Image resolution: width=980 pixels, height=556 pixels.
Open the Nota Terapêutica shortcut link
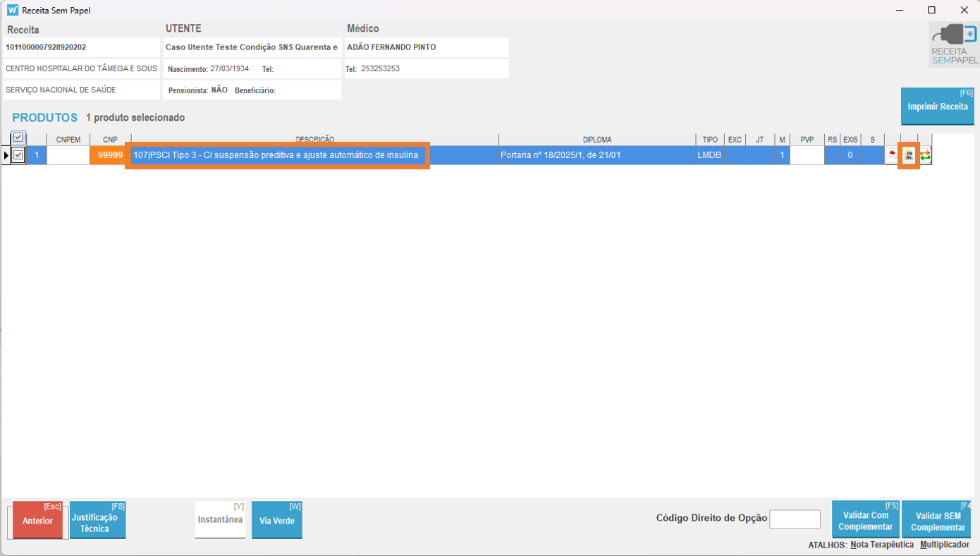[882, 545]
